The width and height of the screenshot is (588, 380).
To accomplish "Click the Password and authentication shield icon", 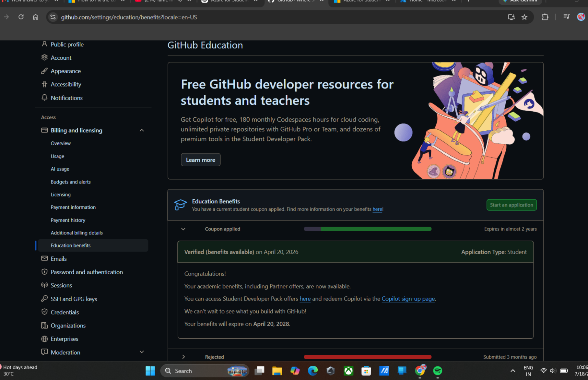I will pyautogui.click(x=44, y=272).
